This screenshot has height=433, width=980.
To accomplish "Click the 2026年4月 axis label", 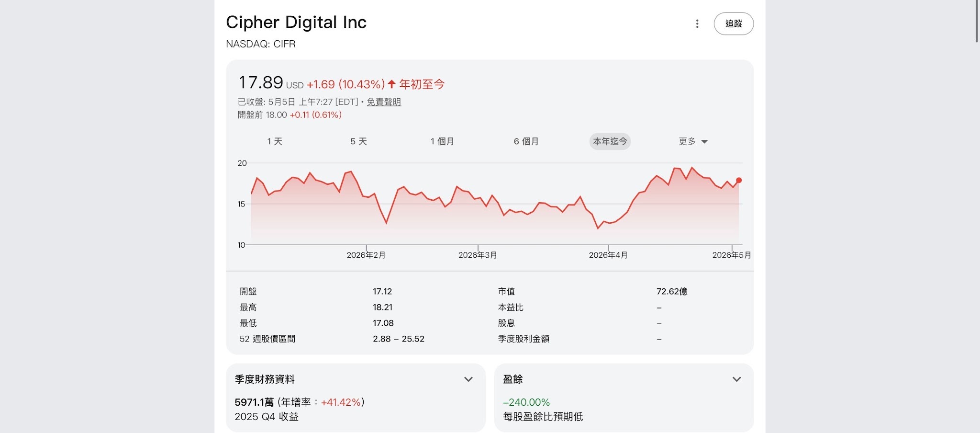I will [x=608, y=255].
